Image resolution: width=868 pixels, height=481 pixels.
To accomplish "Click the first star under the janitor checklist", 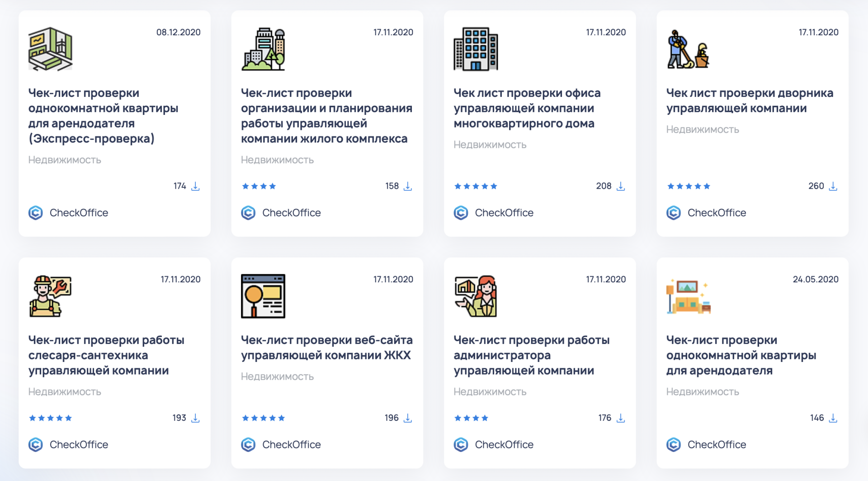I will point(670,186).
